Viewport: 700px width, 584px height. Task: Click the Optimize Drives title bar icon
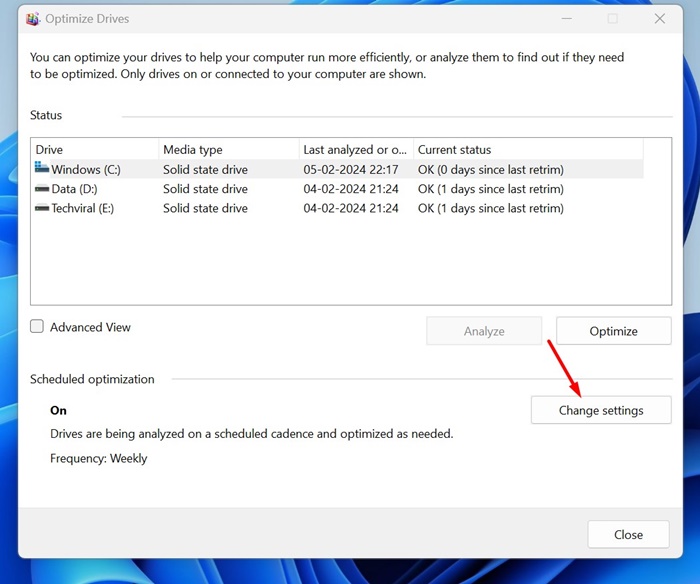33,19
